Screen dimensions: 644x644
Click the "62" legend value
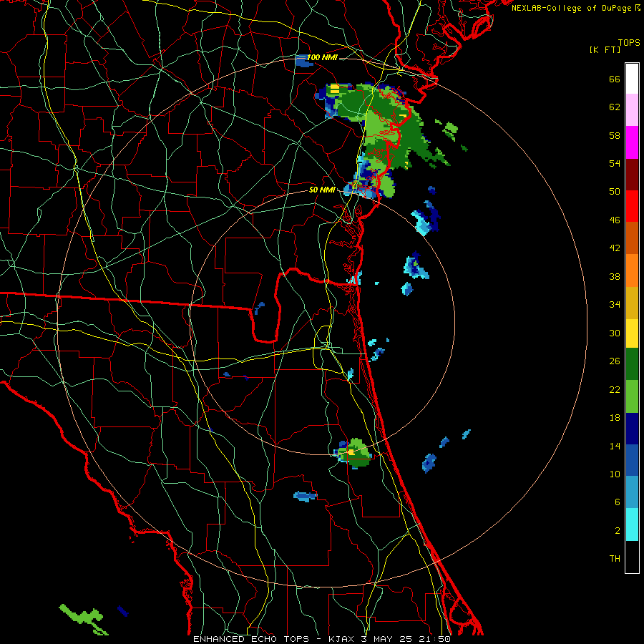point(615,107)
